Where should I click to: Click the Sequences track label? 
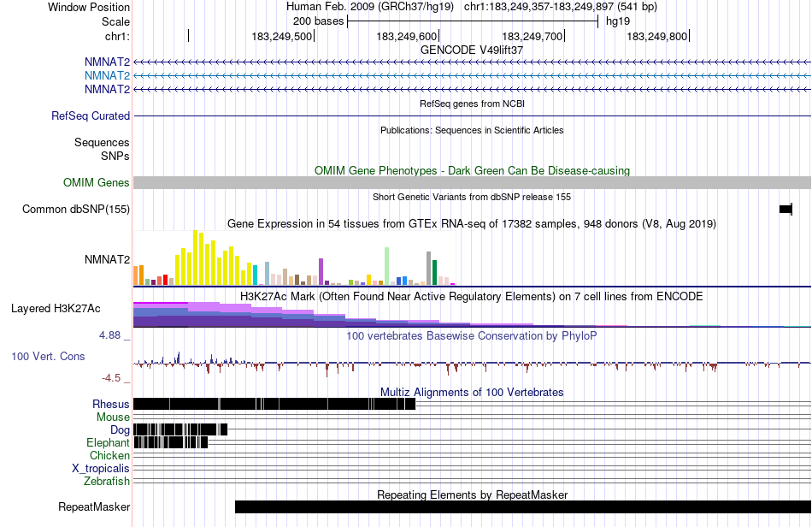102,143
